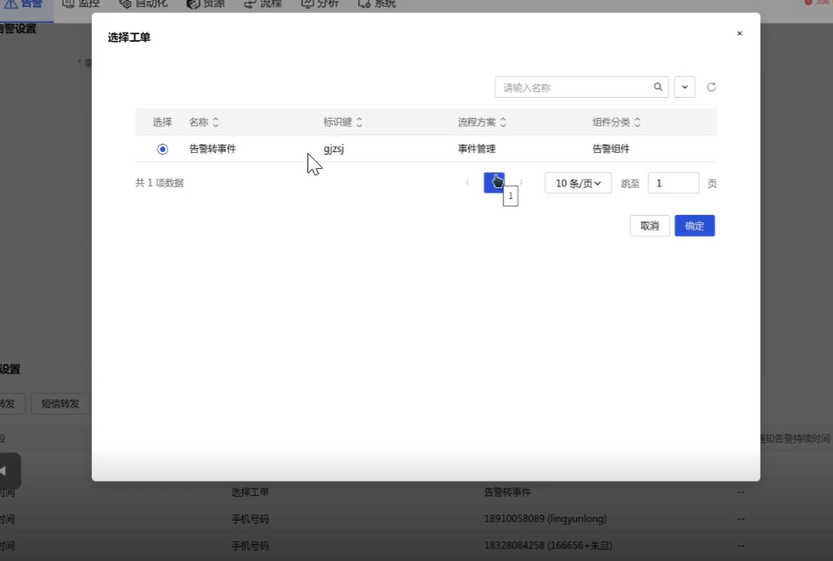Open the 资源 top menu tab

pos(206,4)
